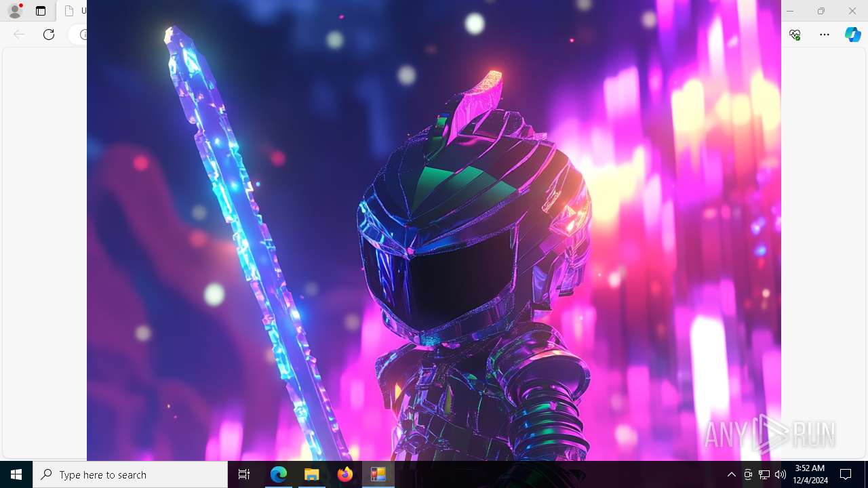Viewport: 868px width, 488px height.
Task: Open Task View on taskbar
Action: coord(244,474)
